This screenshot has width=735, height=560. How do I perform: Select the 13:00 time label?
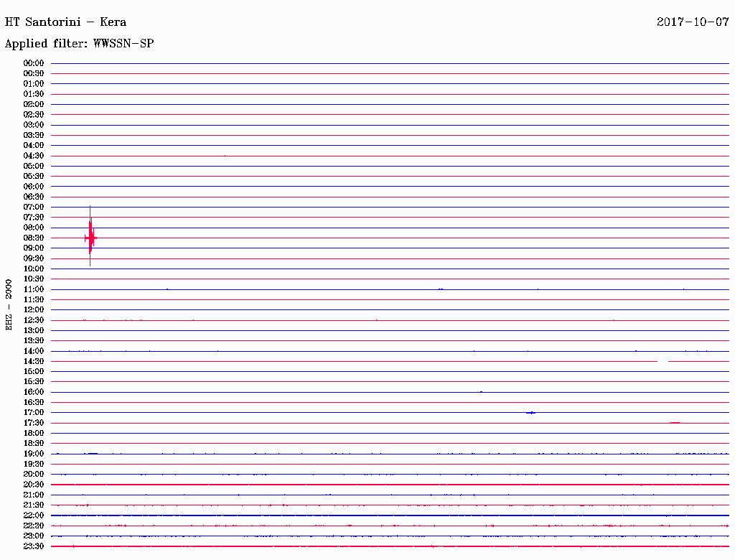34,331
